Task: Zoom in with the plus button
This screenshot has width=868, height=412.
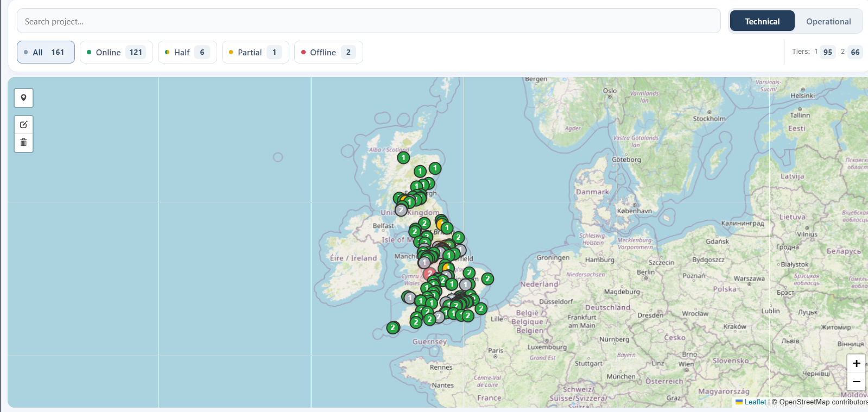Action: coord(856,363)
